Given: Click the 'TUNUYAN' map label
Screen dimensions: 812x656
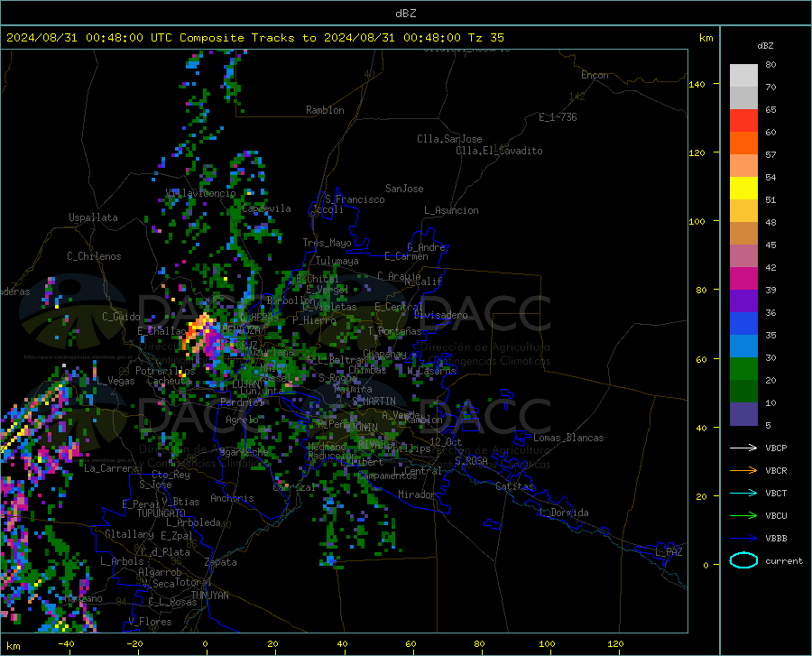Looking at the screenshot, I should [209, 595].
